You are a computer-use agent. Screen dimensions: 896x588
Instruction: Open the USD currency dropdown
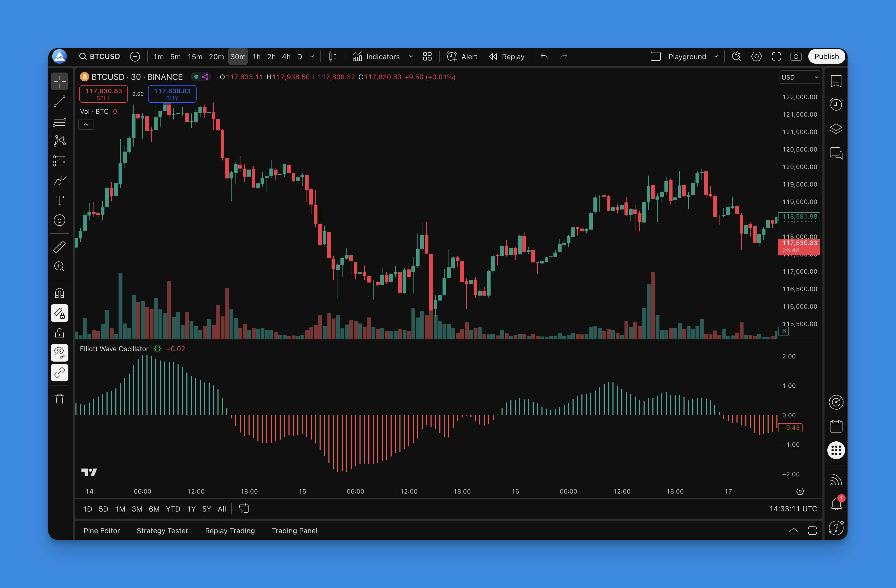pos(800,77)
